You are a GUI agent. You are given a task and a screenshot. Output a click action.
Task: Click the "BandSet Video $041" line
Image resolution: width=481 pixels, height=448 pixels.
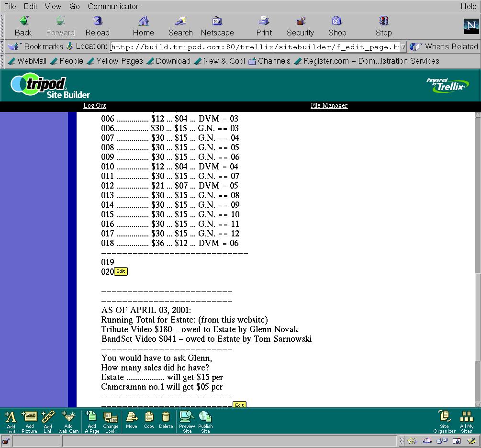tap(206, 339)
